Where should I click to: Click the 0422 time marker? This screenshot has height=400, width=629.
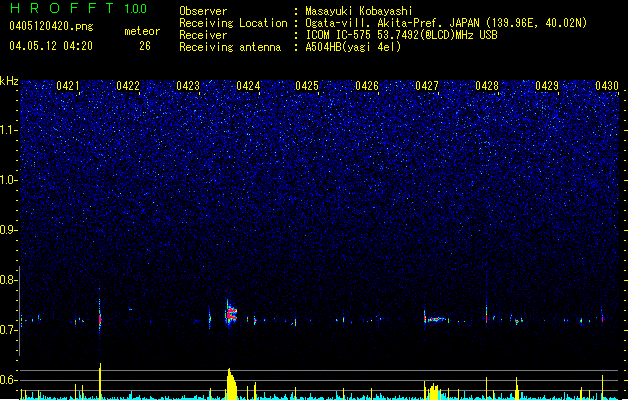point(128,86)
